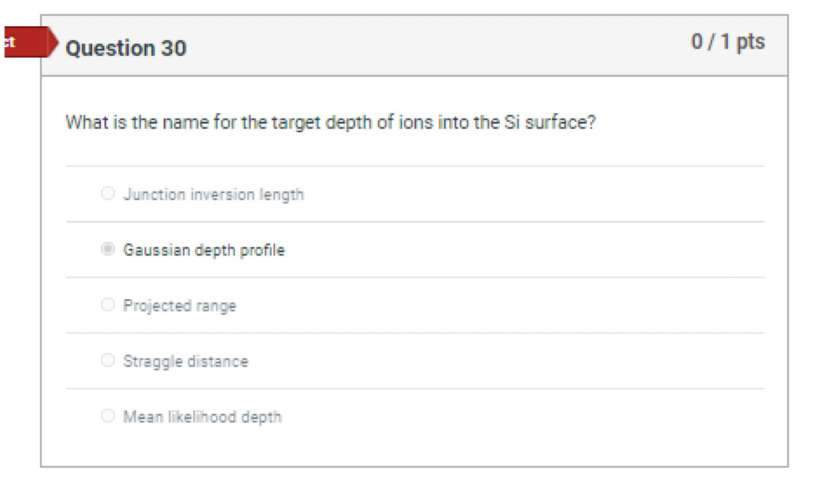
Task: Click the question text about target depth
Action: [330, 123]
